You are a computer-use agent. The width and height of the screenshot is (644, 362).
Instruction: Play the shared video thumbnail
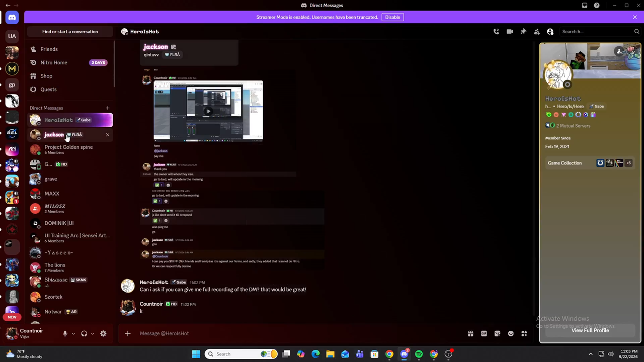click(208, 111)
